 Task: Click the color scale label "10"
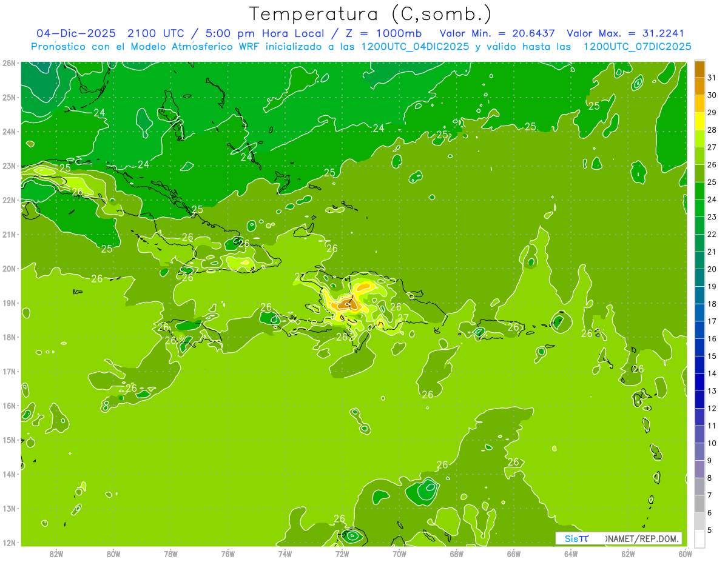(712, 443)
